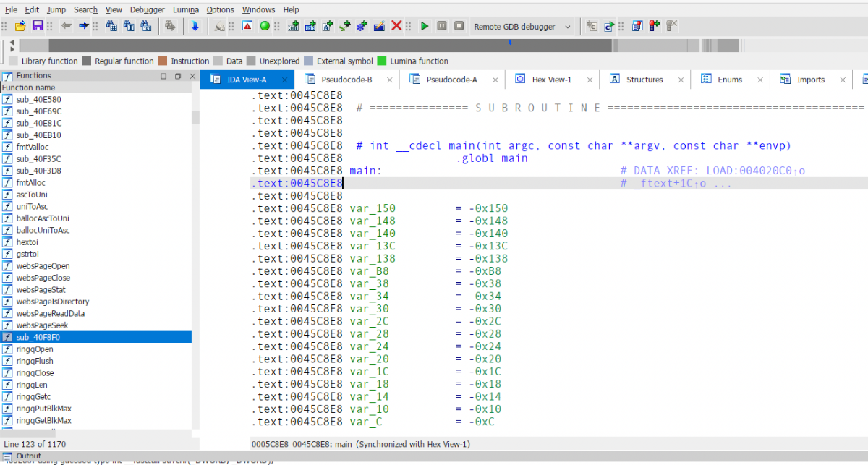Click the Library function legend swatch

click(x=13, y=61)
